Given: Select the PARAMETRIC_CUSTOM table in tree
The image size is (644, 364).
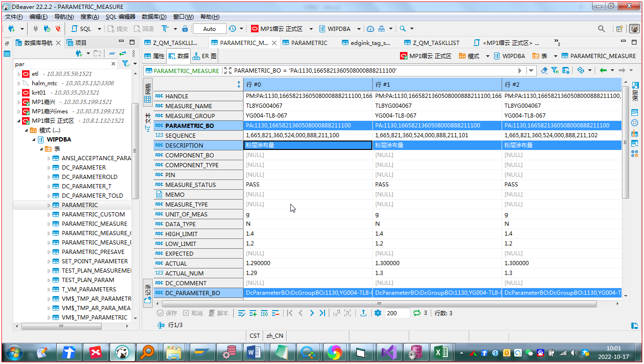Looking at the screenshot, I should [x=93, y=215].
